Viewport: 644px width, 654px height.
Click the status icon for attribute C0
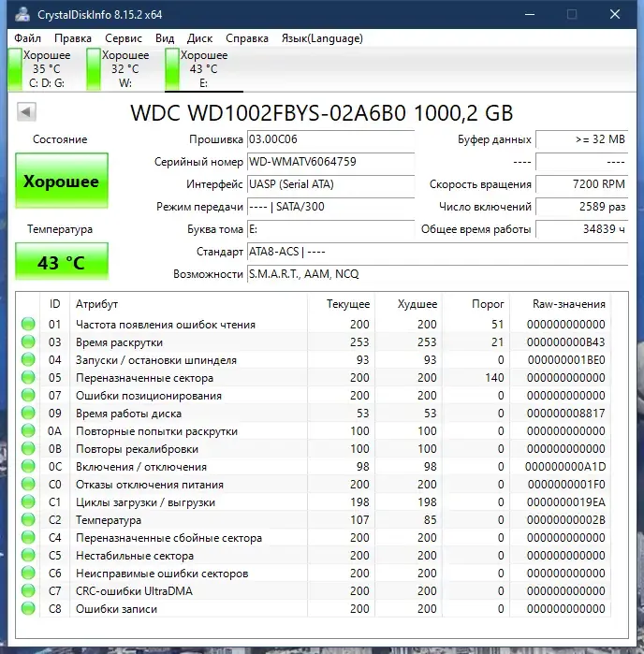click(28, 485)
